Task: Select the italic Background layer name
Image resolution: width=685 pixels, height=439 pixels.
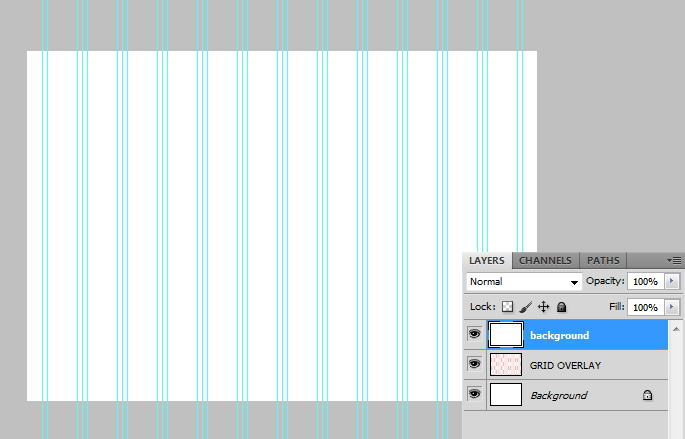Action: [559, 395]
